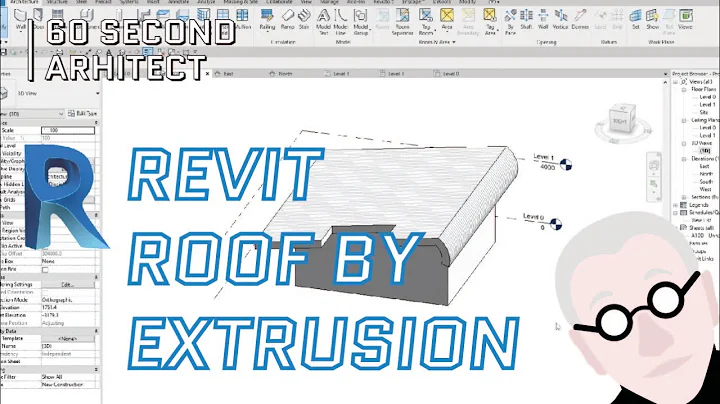Toggle the Section Box checkbox
Viewport: 720px width, 404px height.
click(45, 269)
